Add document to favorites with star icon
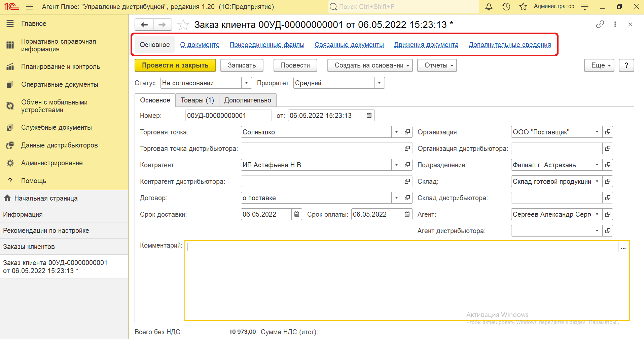644x339 pixels. [183, 25]
